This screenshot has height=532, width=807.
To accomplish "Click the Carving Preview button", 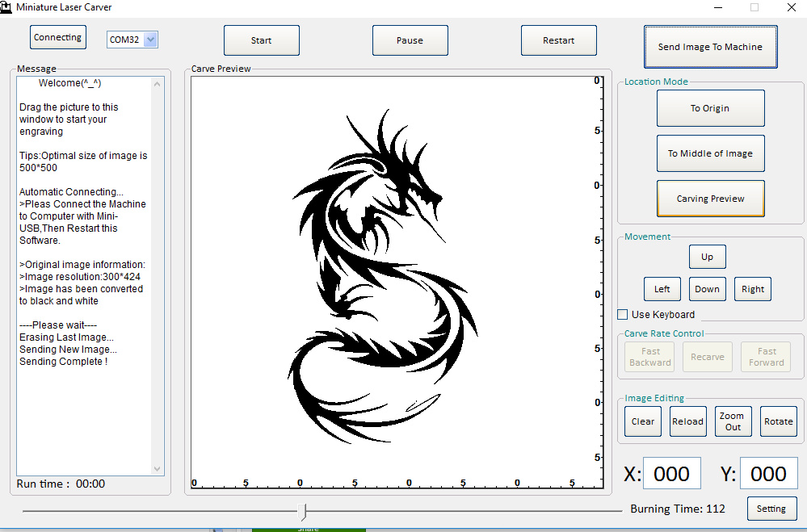I will pos(710,199).
